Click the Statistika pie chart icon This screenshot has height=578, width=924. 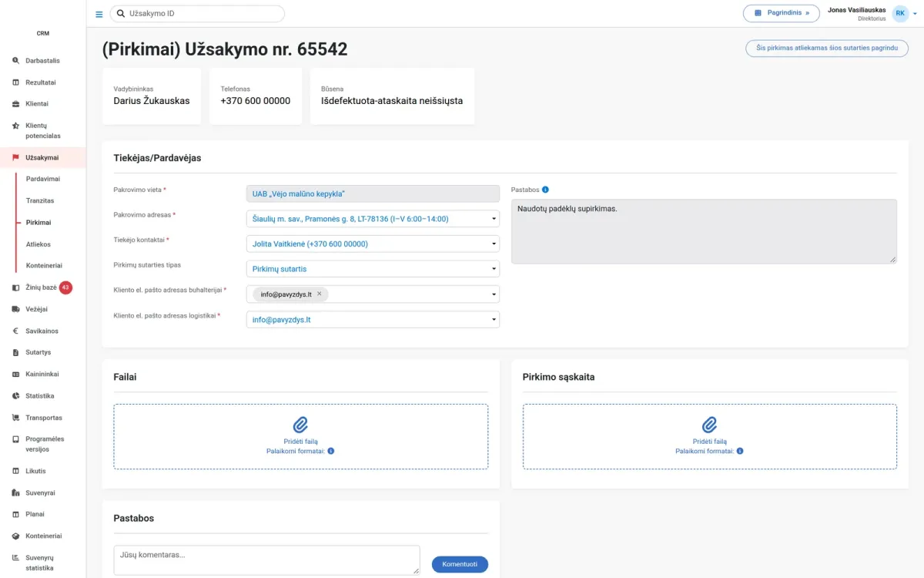click(16, 396)
